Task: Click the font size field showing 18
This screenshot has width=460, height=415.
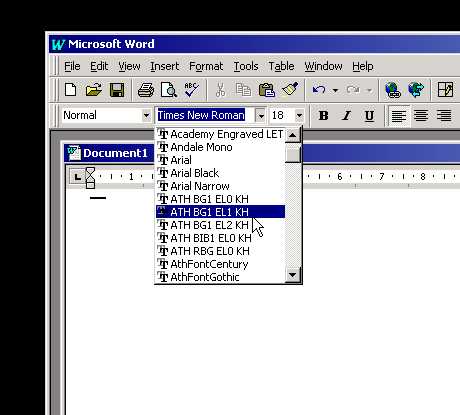Action: tap(282, 115)
